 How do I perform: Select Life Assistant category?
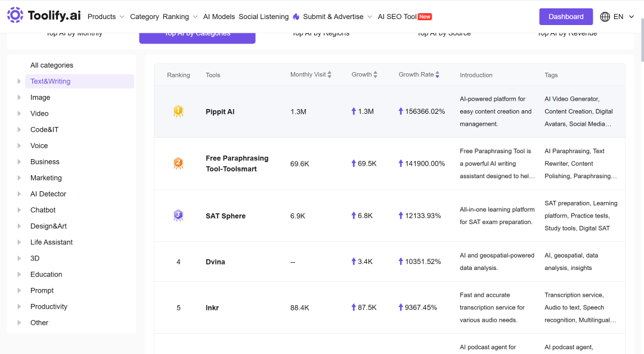[51, 243]
